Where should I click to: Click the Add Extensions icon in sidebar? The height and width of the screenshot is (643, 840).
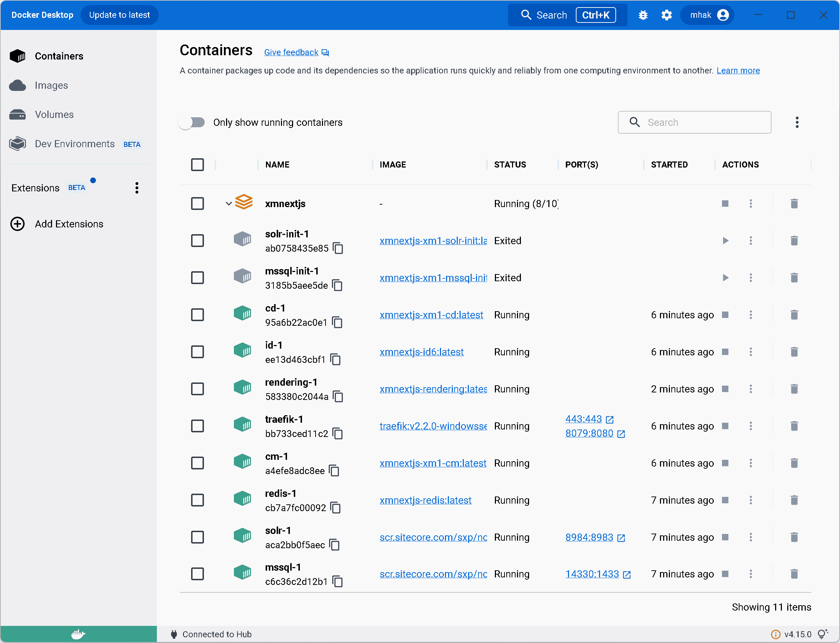click(x=17, y=223)
